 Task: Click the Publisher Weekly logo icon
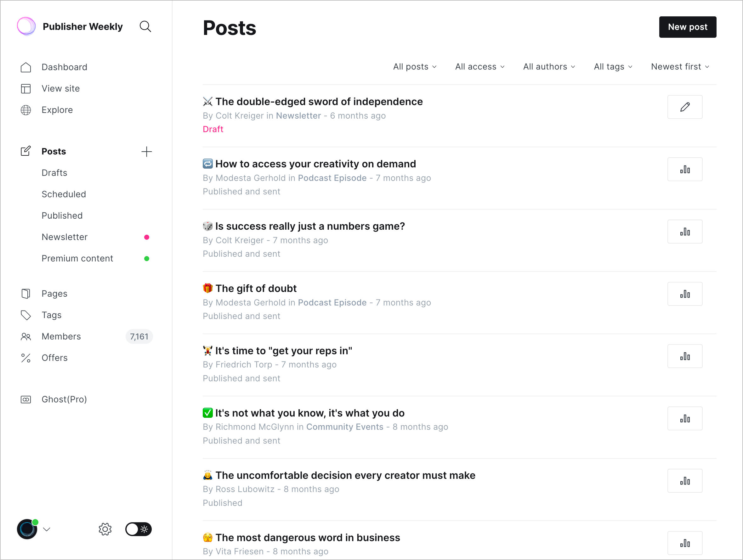(x=26, y=26)
